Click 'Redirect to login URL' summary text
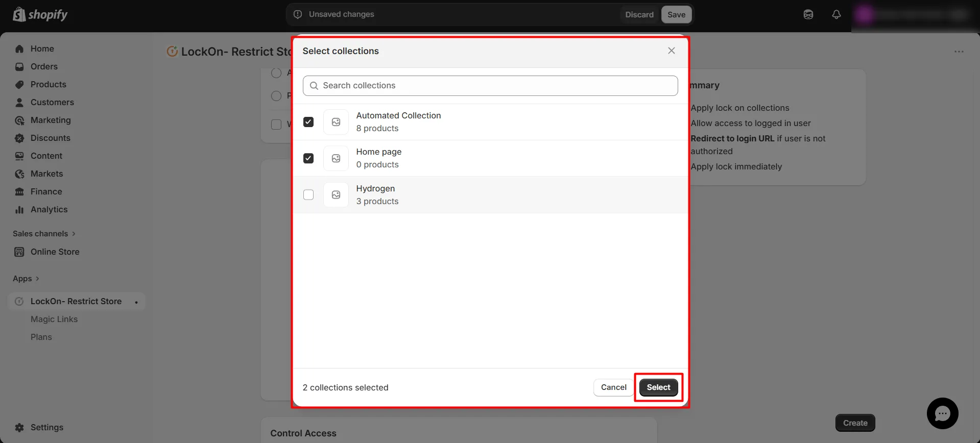The width and height of the screenshot is (980, 443). click(732, 138)
